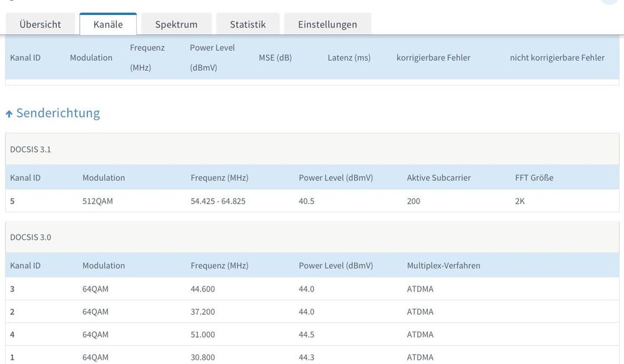The height and width of the screenshot is (364, 624).
Task: Click the DOCSIS 3.0 table header
Action: click(x=31, y=237)
